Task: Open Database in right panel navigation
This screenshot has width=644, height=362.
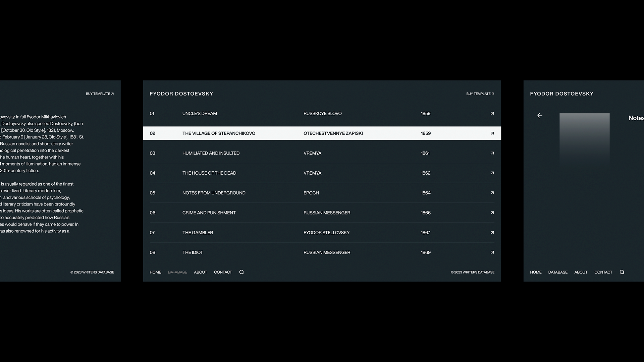Action: click(x=558, y=272)
